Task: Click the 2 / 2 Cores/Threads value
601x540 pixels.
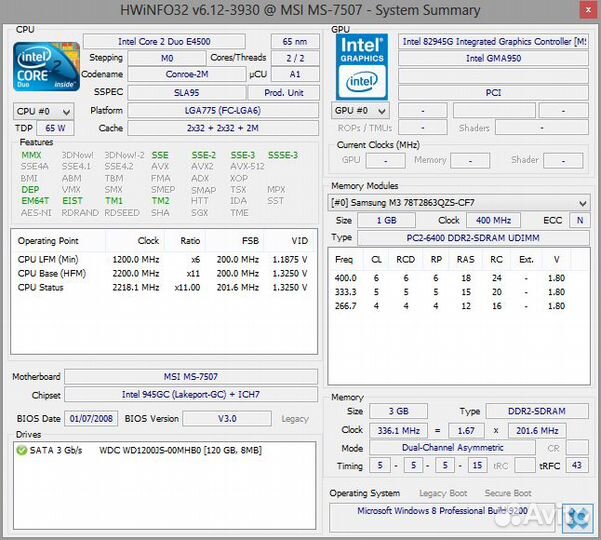Action: coord(295,58)
